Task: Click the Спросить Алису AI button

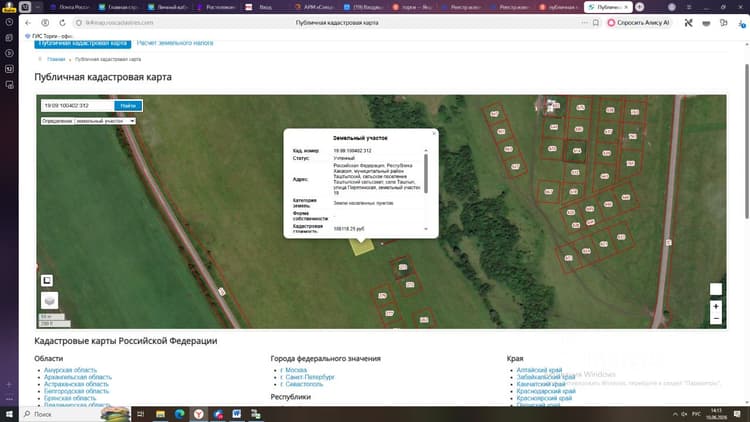Action: (x=639, y=22)
